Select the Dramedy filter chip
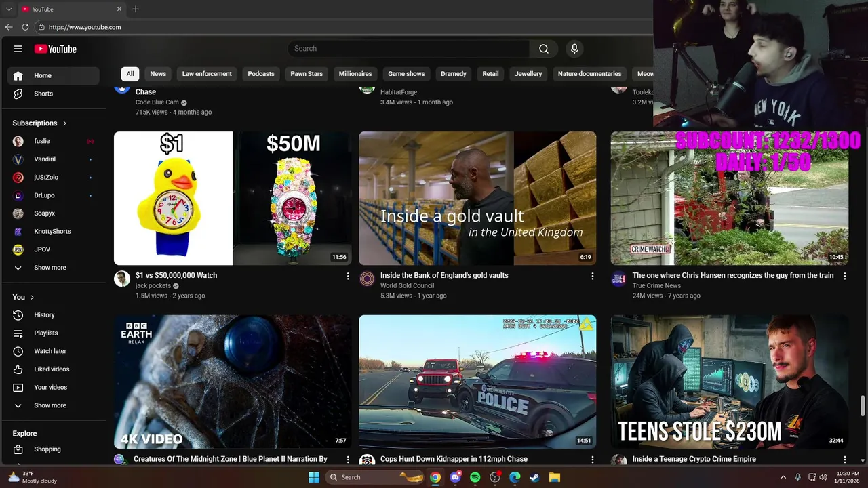Viewport: 868px width, 488px height. point(454,74)
